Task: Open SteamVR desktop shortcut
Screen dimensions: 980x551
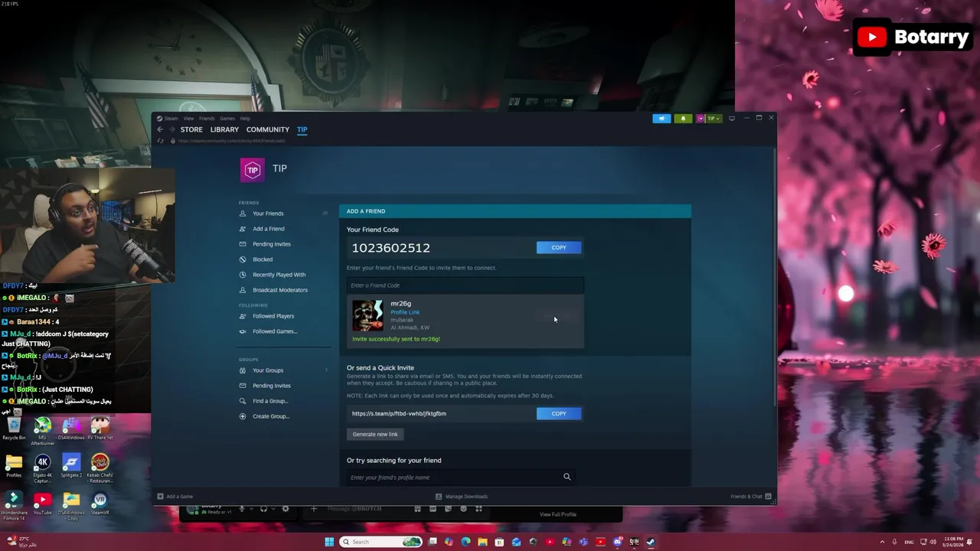Action: (100, 504)
